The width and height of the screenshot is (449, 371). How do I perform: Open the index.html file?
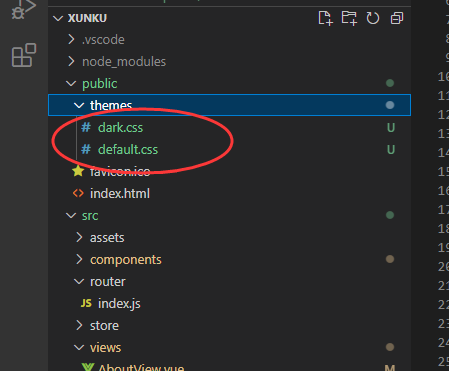pyautogui.click(x=120, y=194)
